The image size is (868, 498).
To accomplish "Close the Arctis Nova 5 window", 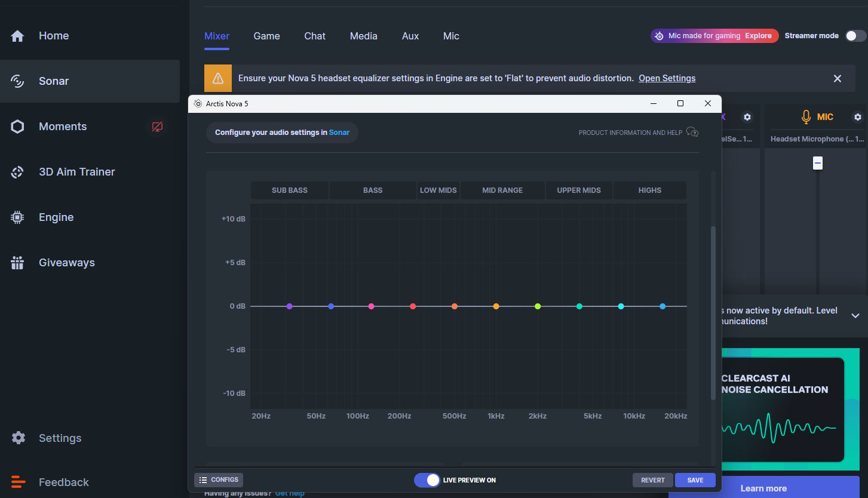I will pos(708,103).
